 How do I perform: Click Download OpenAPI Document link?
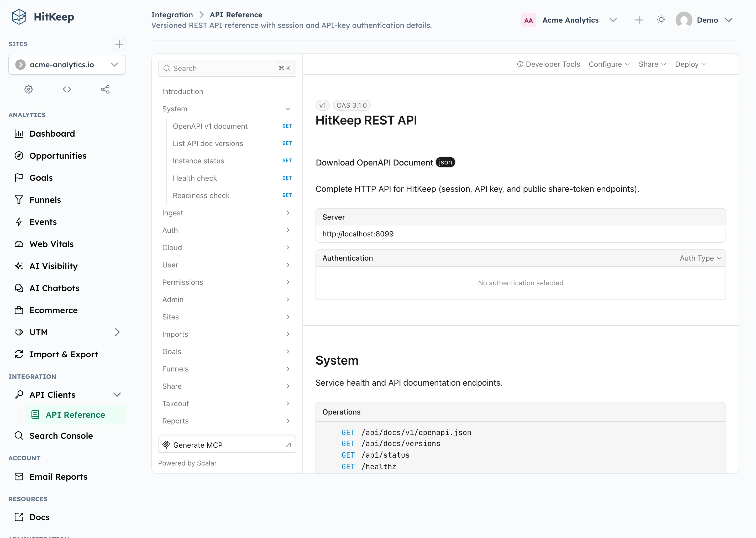coord(374,162)
